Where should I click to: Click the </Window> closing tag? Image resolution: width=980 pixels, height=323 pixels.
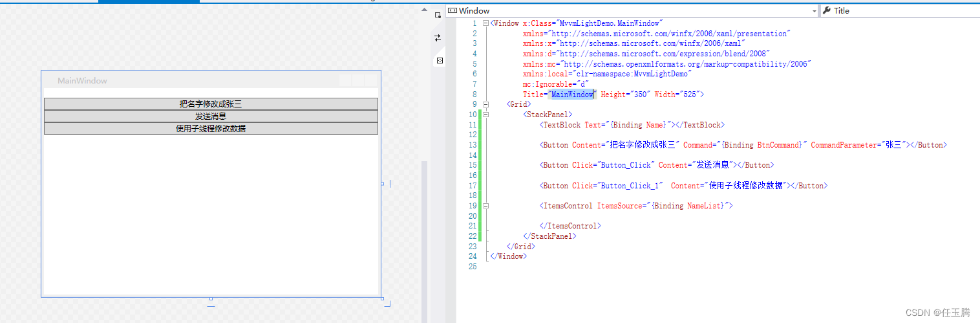[509, 256]
